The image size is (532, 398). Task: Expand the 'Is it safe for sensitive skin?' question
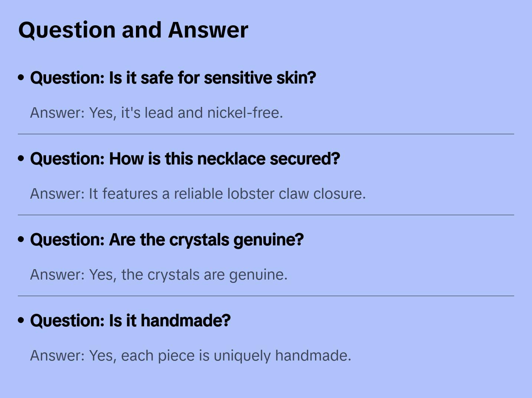pyautogui.click(x=173, y=78)
